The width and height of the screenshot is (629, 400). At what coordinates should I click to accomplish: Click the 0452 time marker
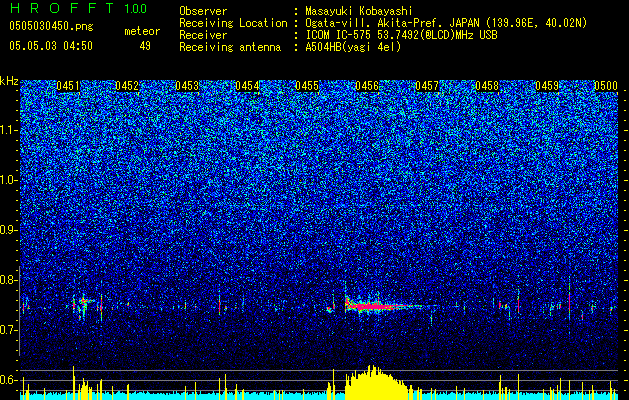coord(127,86)
